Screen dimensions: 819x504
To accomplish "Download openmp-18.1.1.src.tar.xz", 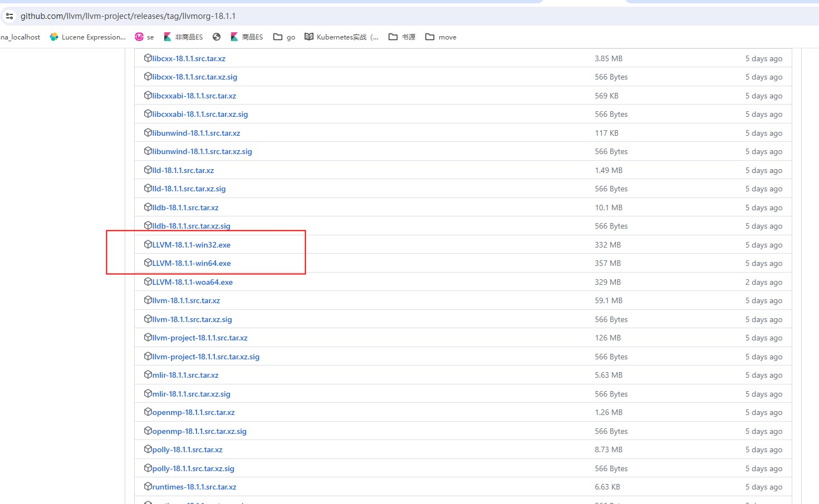I will [194, 412].
